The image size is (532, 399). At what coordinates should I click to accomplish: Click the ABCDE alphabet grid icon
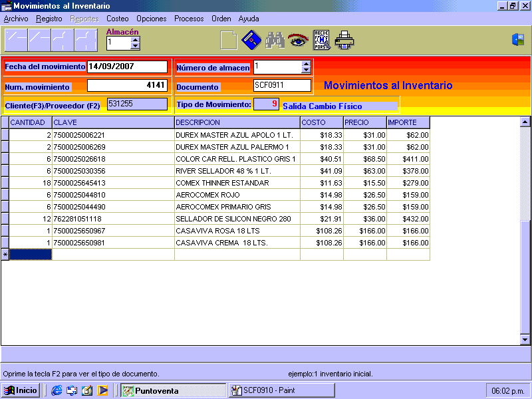tap(322, 41)
